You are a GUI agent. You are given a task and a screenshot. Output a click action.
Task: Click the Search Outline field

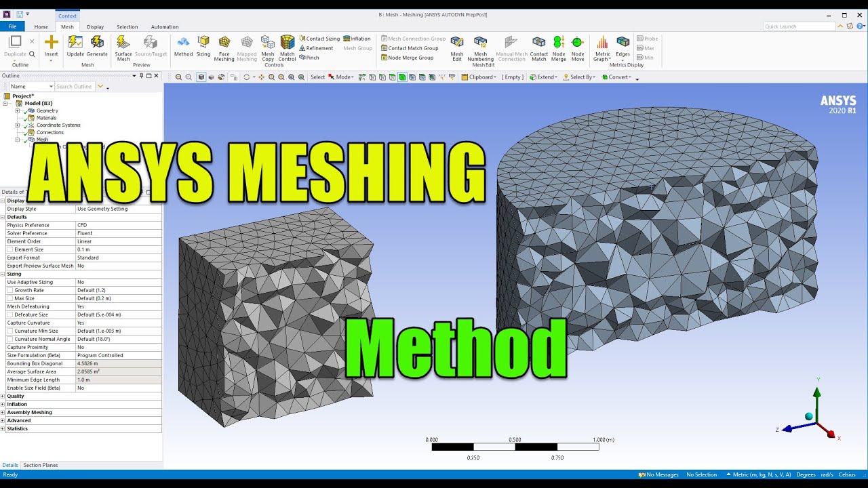(x=75, y=87)
